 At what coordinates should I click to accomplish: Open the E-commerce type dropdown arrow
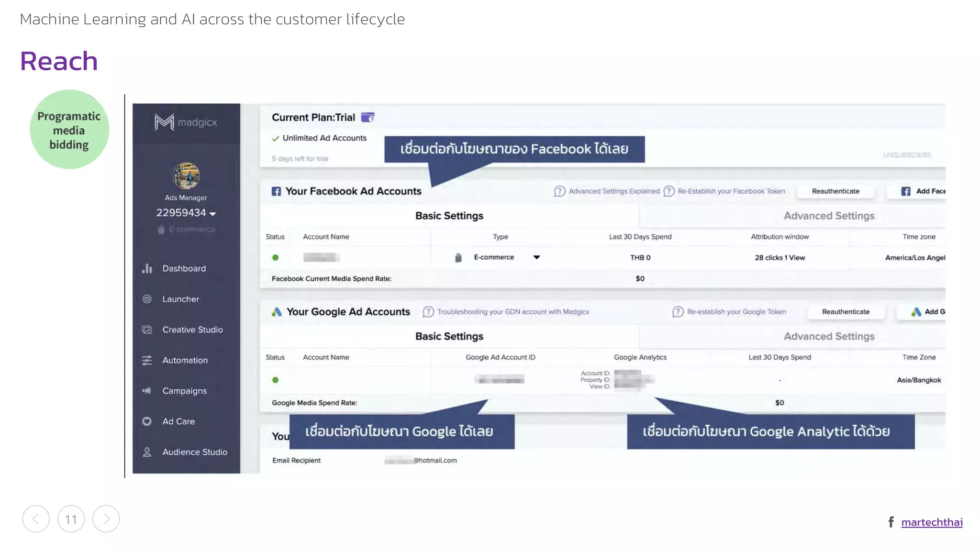(x=536, y=257)
